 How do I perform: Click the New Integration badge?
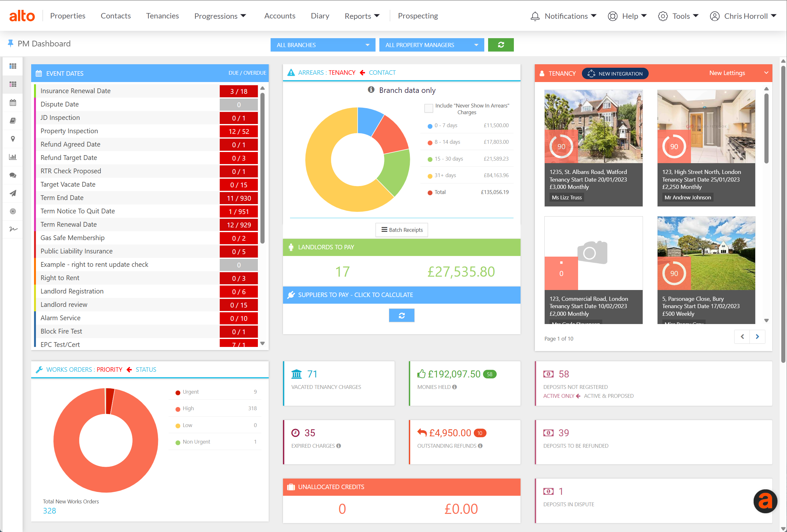615,73
